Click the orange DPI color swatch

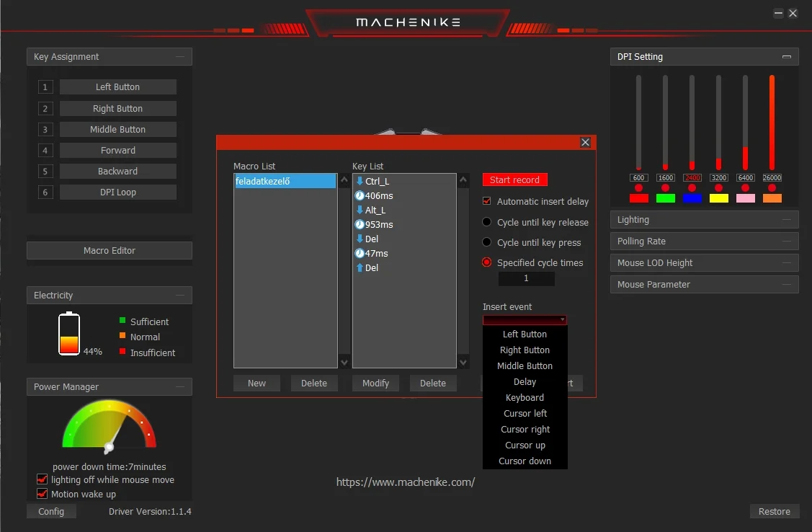pos(772,198)
